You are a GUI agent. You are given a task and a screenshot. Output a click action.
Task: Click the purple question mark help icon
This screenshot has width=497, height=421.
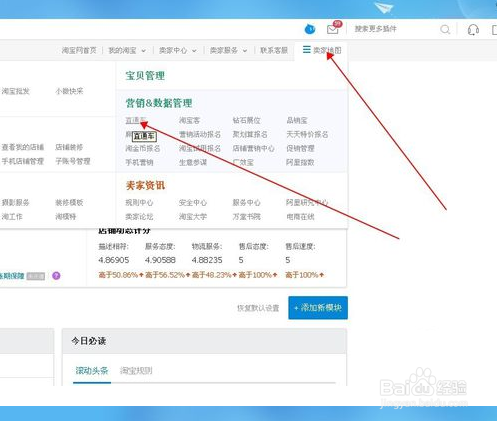pos(56,276)
